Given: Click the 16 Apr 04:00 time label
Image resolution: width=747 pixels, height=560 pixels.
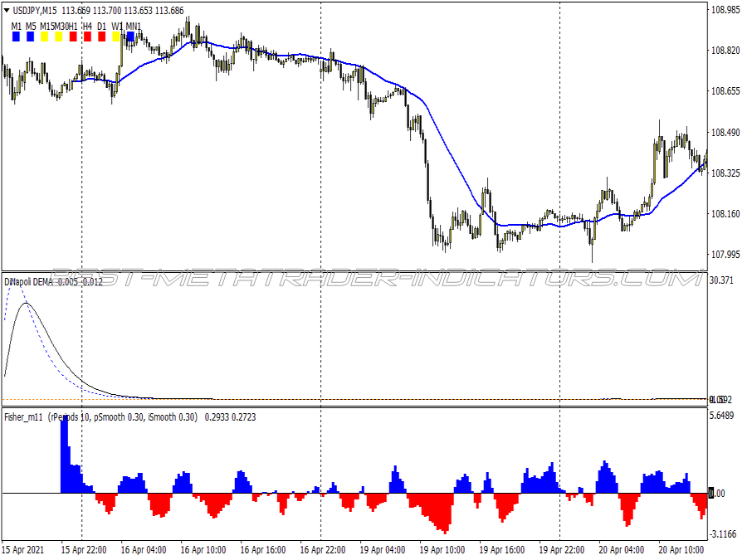Looking at the screenshot, I should pyautogui.click(x=144, y=550).
